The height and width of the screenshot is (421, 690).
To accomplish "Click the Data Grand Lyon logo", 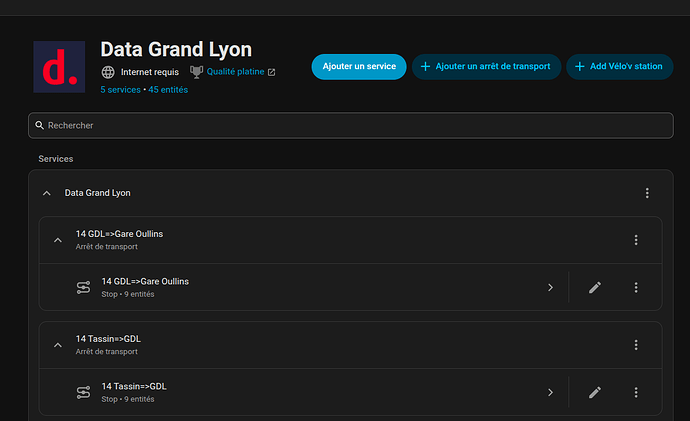I will click(59, 67).
